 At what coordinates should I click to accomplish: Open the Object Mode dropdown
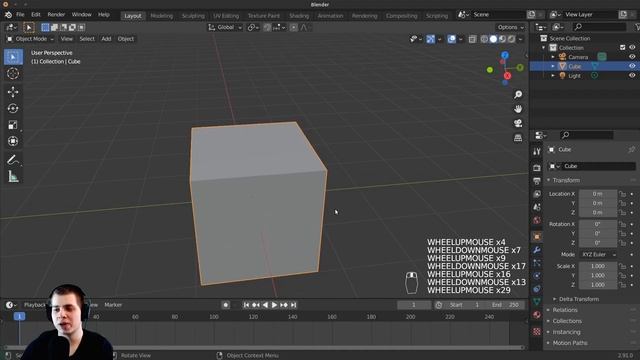[x=31, y=39]
